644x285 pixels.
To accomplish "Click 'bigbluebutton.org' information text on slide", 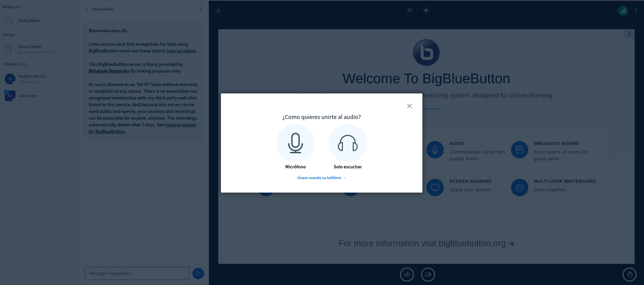I will [x=472, y=243].
